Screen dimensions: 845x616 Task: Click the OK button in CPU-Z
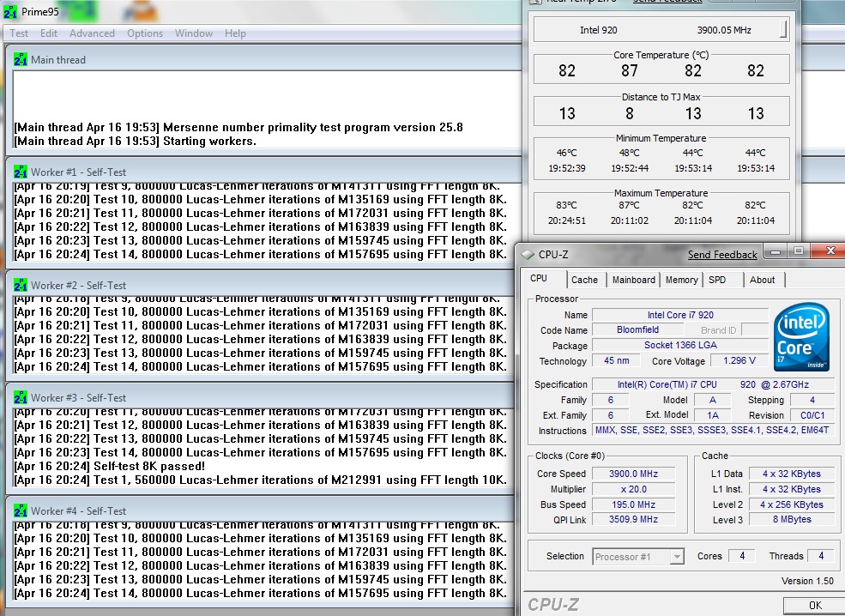pos(815,606)
